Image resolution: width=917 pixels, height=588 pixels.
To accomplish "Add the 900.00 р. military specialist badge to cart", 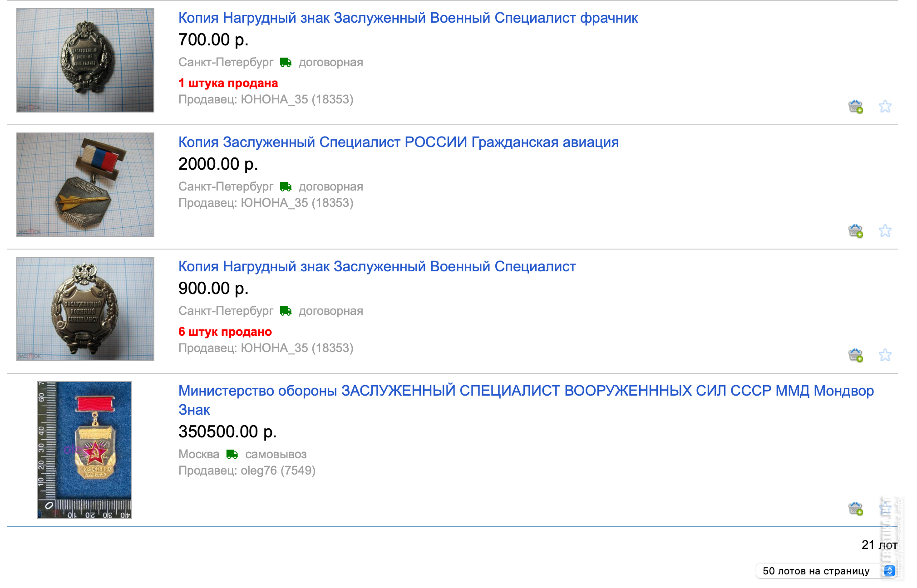I will [856, 355].
